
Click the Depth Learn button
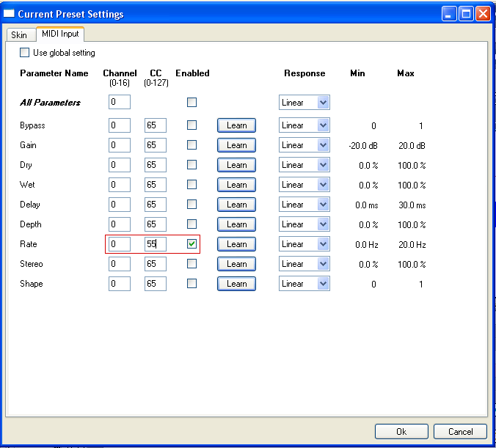point(236,224)
